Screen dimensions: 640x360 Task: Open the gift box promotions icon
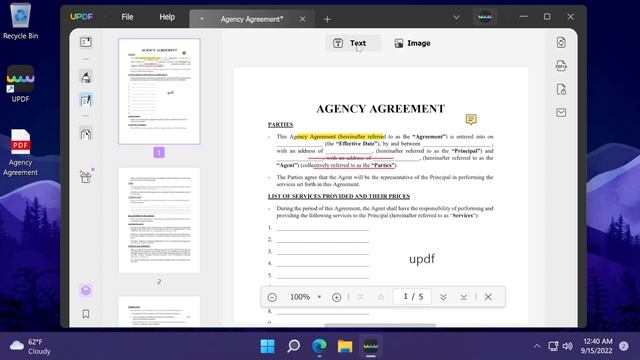pyautogui.click(x=86, y=176)
